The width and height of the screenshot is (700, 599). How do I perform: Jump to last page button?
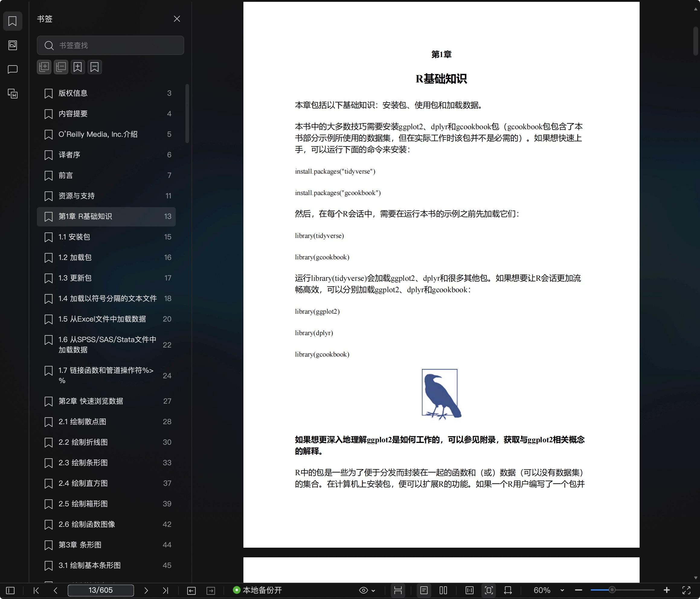point(165,591)
